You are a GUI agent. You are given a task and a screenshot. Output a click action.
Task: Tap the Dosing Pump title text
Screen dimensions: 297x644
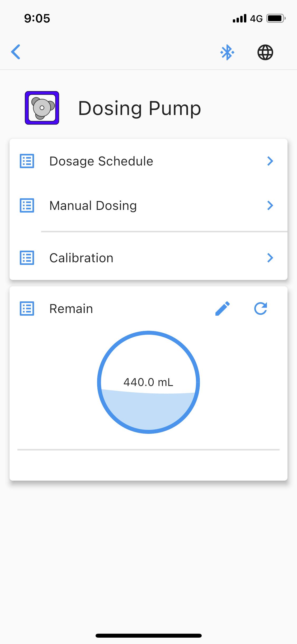140,108
